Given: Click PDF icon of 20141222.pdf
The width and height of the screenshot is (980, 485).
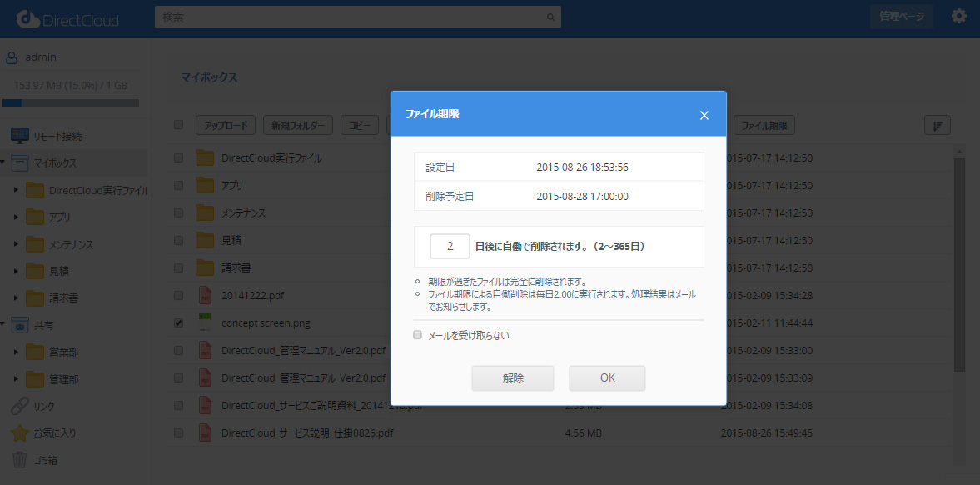Looking at the screenshot, I should pos(204,295).
